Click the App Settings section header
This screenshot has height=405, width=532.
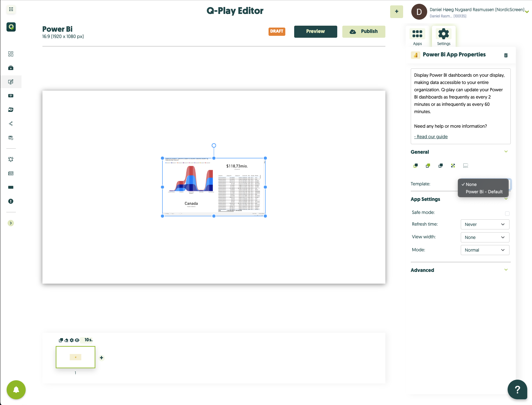coord(425,199)
